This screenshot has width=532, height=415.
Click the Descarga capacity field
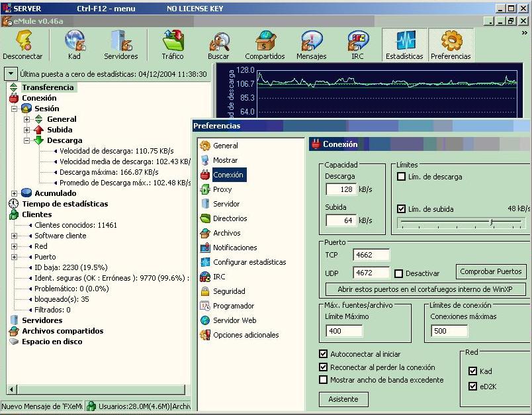click(x=341, y=189)
